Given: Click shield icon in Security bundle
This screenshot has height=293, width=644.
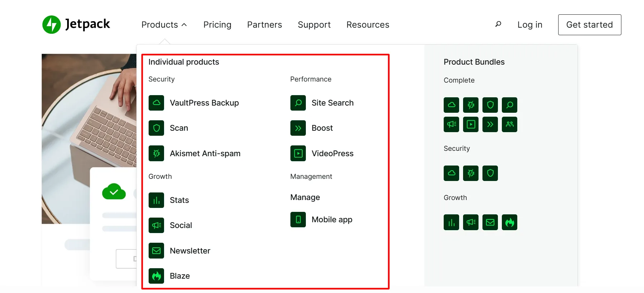Looking at the screenshot, I should pyautogui.click(x=490, y=173).
